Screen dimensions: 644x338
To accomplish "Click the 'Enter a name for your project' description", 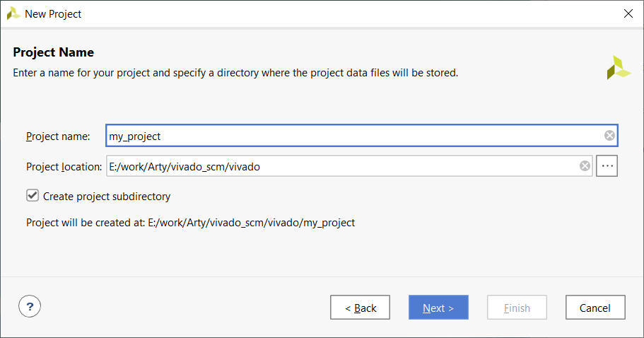I will point(235,73).
